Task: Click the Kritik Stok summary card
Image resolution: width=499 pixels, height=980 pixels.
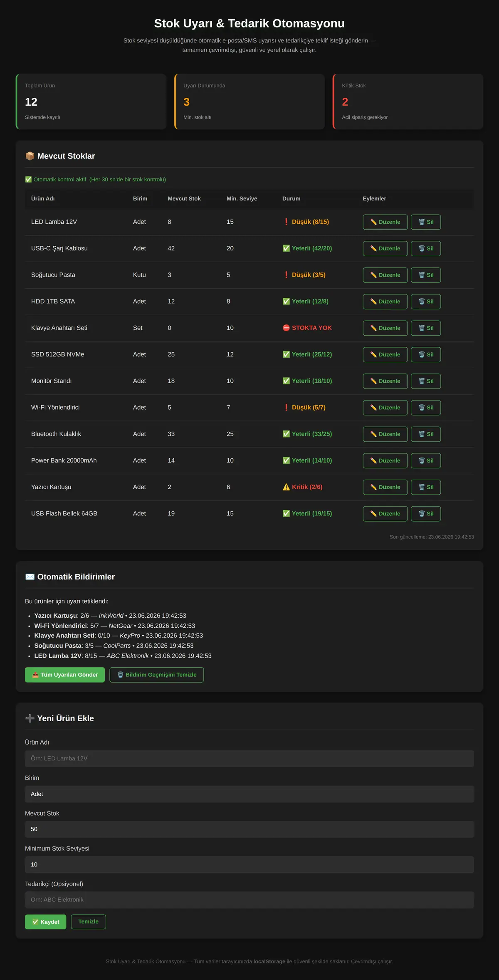Action: tap(408, 101)
